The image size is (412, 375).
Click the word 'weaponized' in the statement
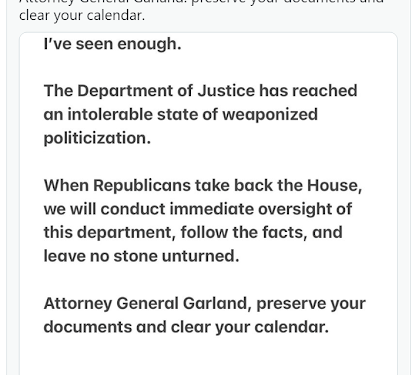click(x=270, y=115)
